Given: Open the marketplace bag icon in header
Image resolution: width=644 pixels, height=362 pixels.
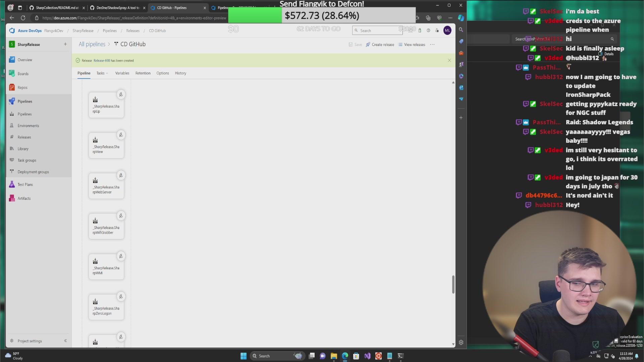Looking at the screenshot, I should (x=420, y=31).
